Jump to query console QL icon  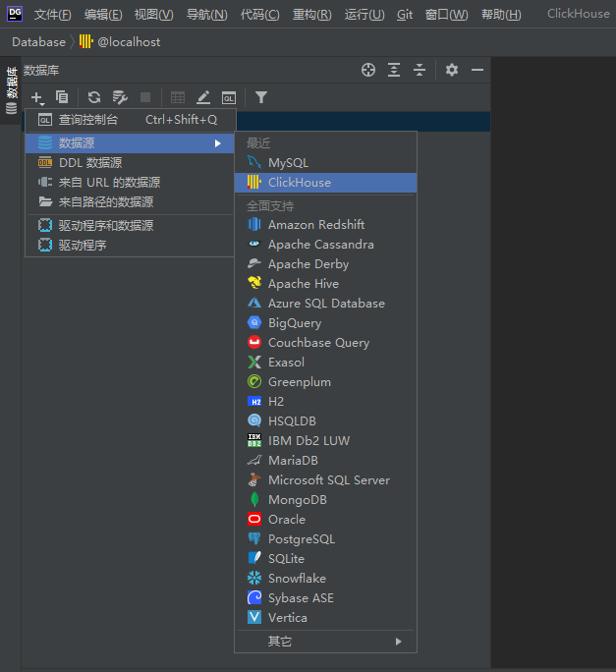click(x=229, y=97)
